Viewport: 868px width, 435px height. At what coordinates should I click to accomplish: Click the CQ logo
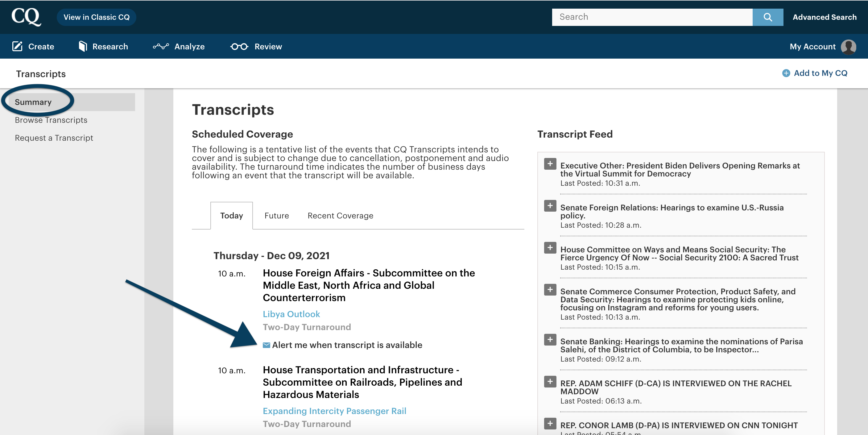coord(26,17)
